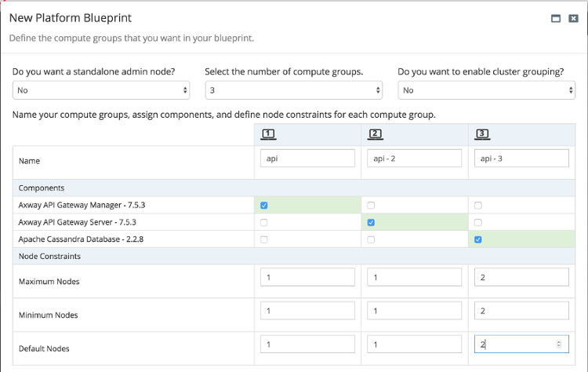The image size is (588, 372).
Task: Open the enable cluster grouping dropdown
Action: coord(486,90)
